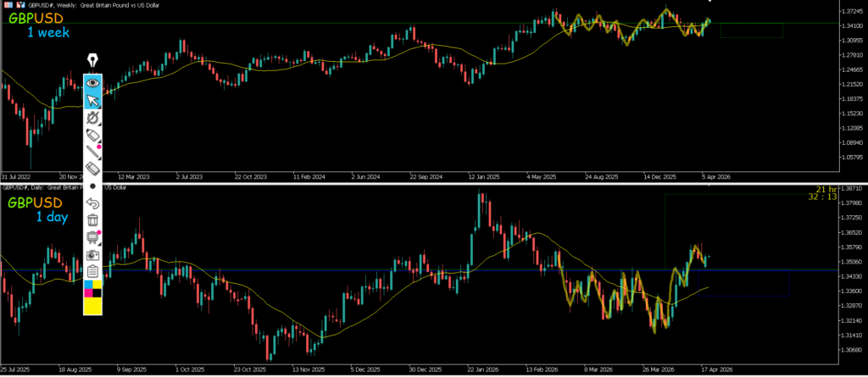The width and height of the screenshot is (868, 377).
Task: Pick the straight line drawing tool
Action: point(93,152)
